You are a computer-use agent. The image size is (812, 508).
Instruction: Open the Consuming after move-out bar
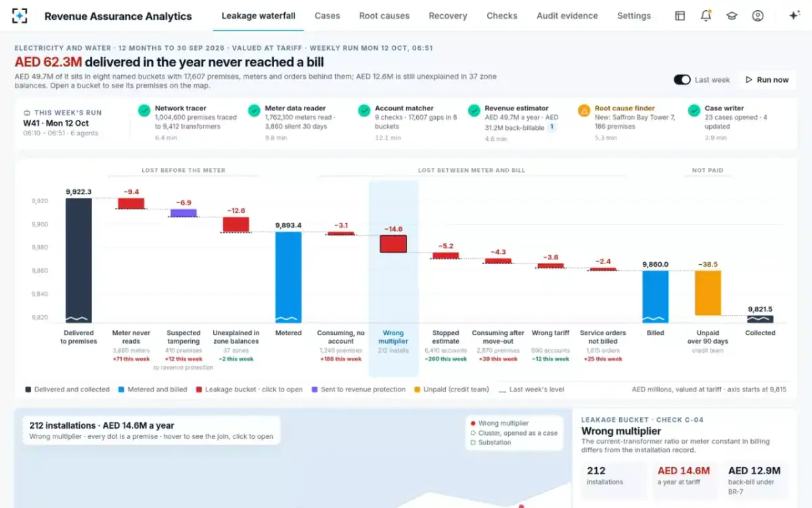pyautogui.click(x=498, y=261)
